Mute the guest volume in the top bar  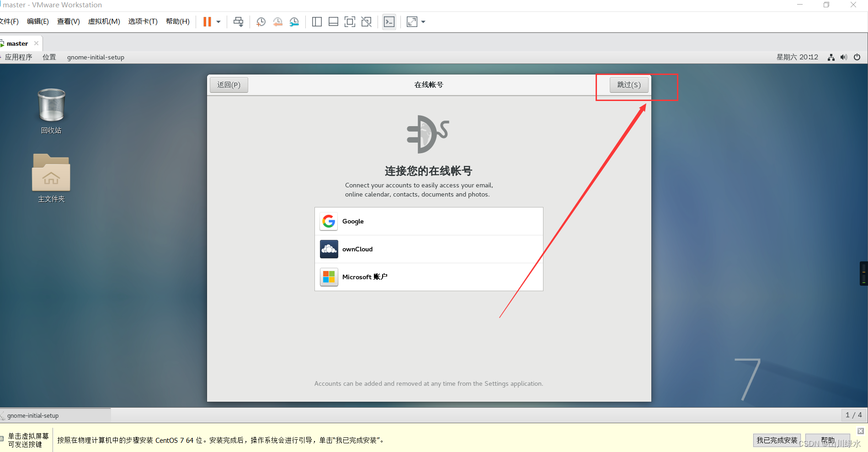point(844,57)
